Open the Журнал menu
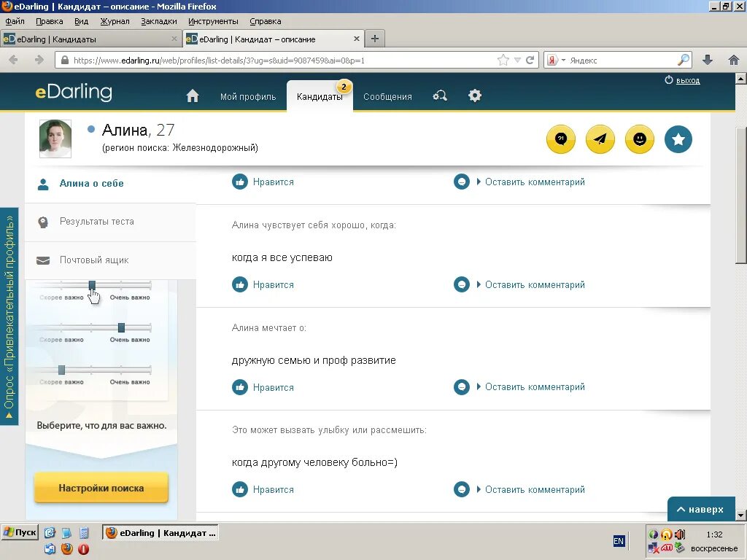747x560 pixels. (x=115, y=21)
